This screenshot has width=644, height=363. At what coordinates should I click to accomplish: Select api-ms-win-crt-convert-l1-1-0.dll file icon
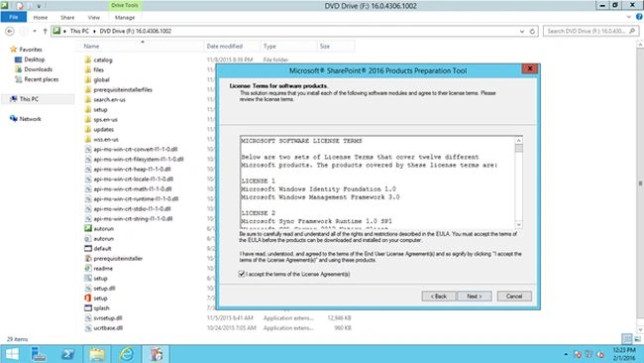click(x=88, y=149)
